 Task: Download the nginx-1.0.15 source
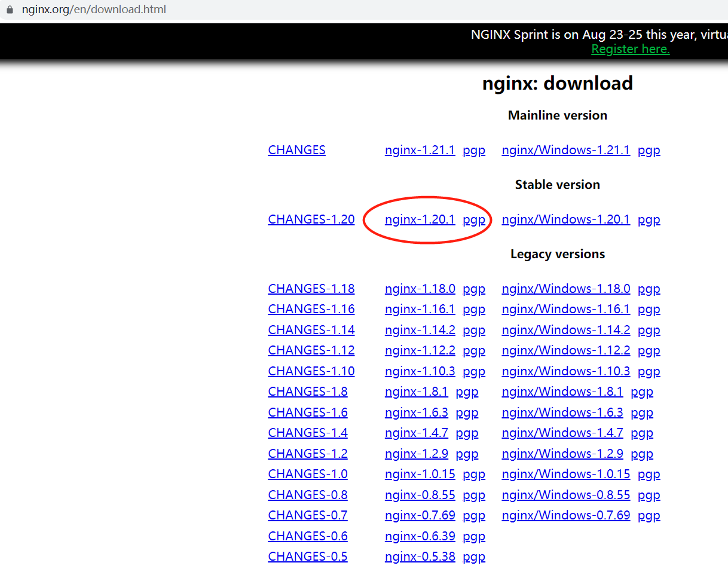420,474
